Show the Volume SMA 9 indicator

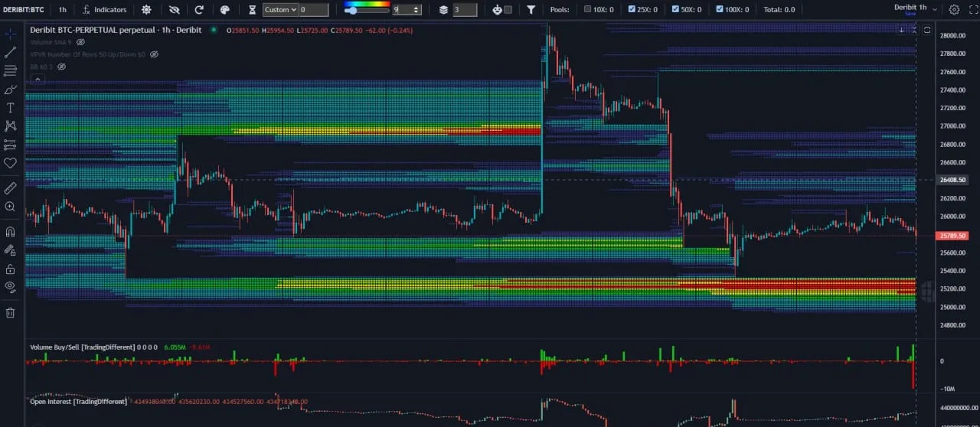click(x=80, y=42)
